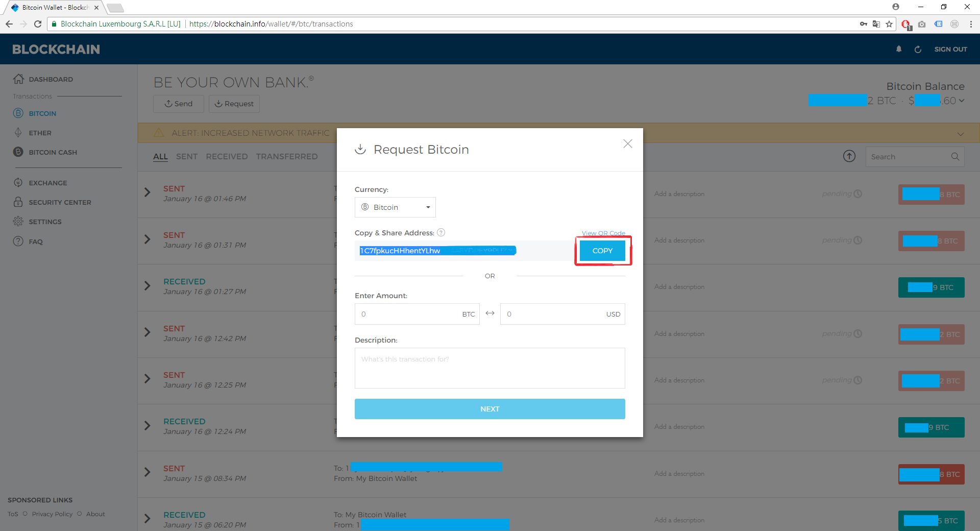Expand the first SENT transaction row
Image resolution: width=980 pixels, height=531 pixels.
coord(148,192)
